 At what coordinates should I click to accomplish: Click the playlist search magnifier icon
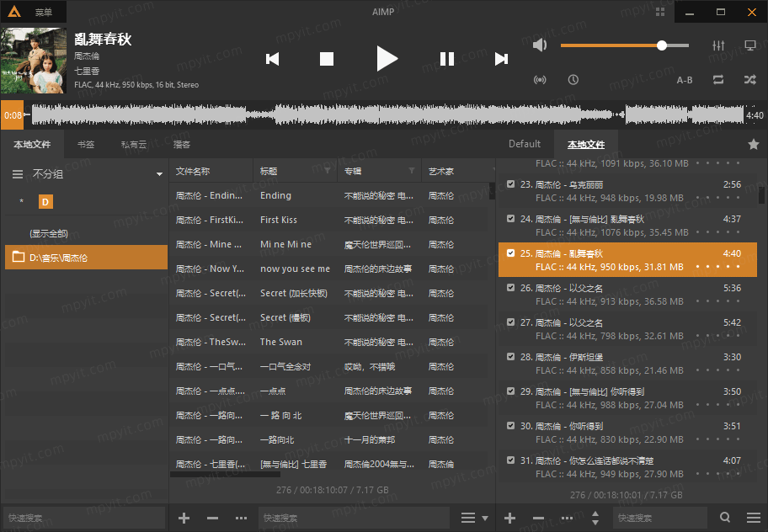click(x=725, y=518)
